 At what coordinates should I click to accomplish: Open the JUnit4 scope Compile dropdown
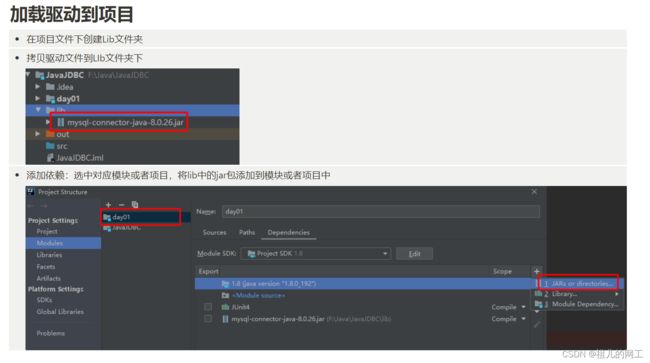524,307
